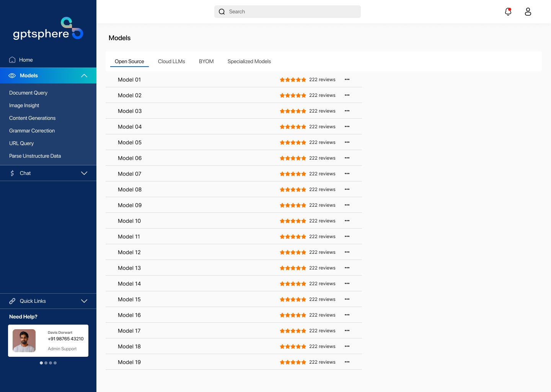This screenshot has width=551, height=392.
Task: Select the last carousel dot under help card
Action: [55, 363]
